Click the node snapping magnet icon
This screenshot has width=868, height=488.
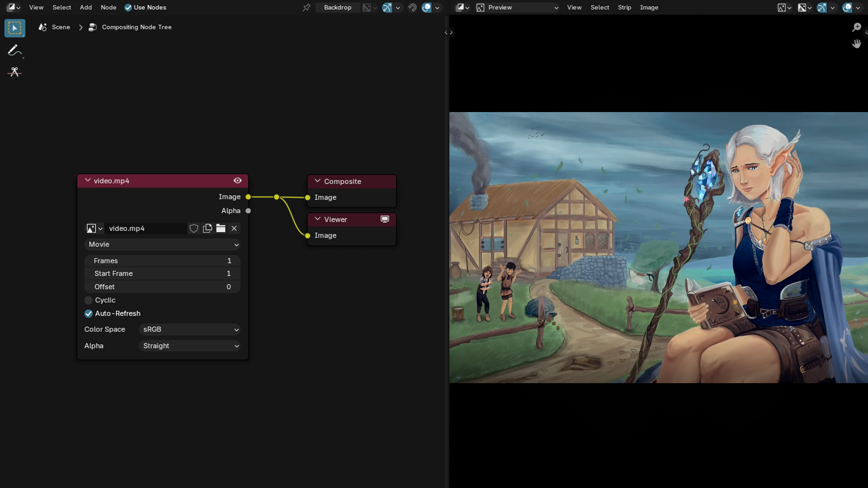tap(412, 7)
